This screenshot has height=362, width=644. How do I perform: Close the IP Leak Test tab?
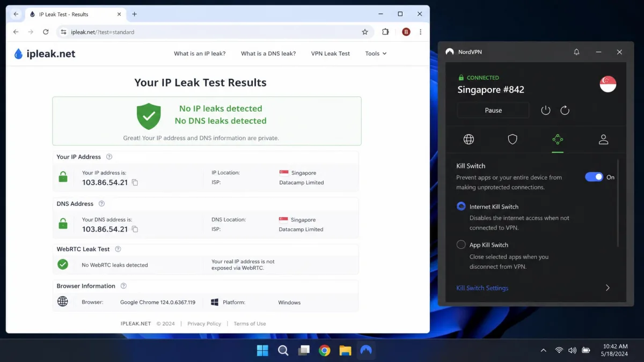(x=119, y=14)
